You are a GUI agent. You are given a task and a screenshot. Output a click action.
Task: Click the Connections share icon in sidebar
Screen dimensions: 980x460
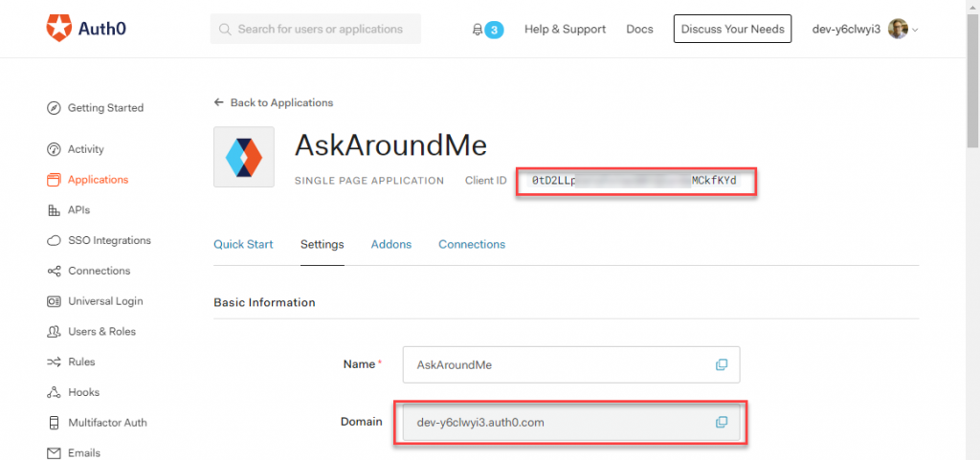pos(54,271)
